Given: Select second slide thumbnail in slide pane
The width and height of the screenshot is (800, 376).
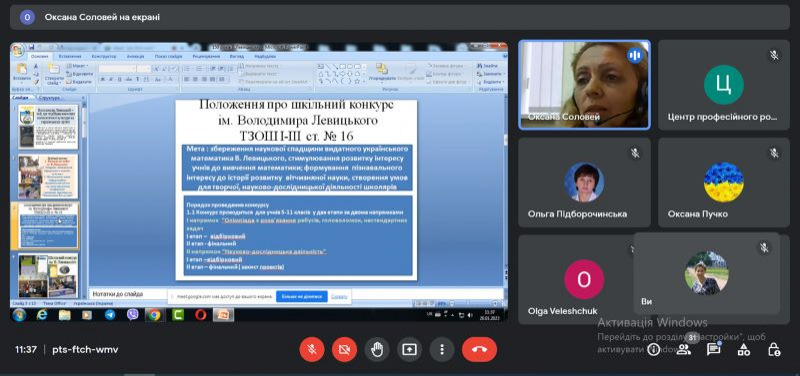Looking at the screenshot, I should coord(48,177).
